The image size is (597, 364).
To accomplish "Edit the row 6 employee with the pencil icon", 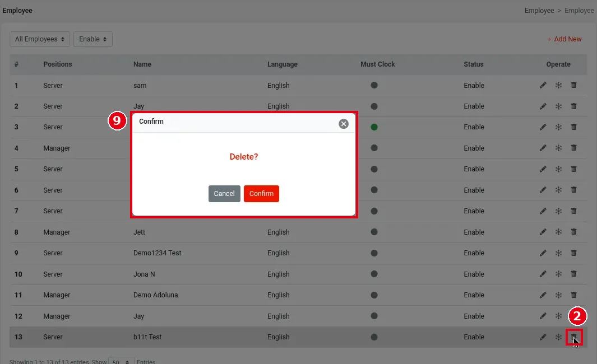I will (x=543, y=190).
